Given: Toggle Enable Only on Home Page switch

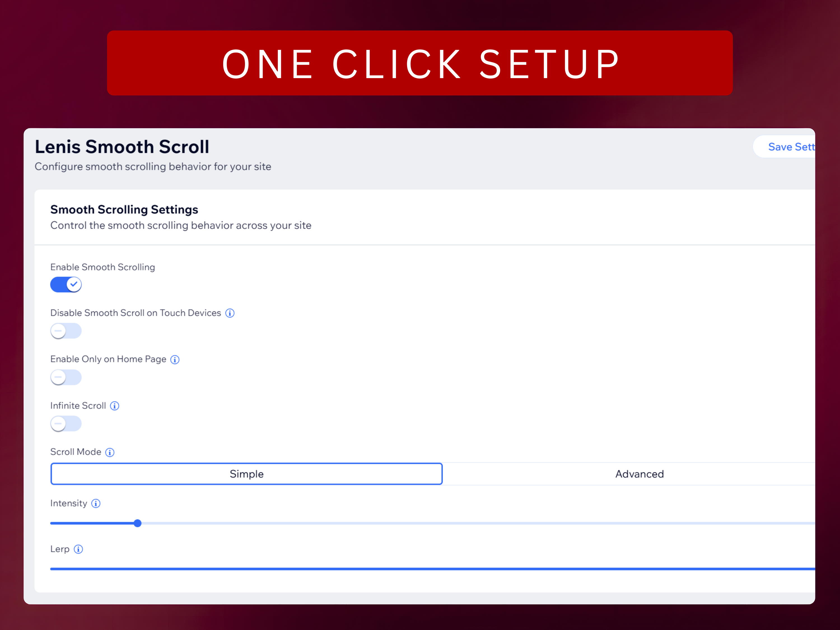Looking at the screenshot, I should pyautogui.click(x=66, y=377).
